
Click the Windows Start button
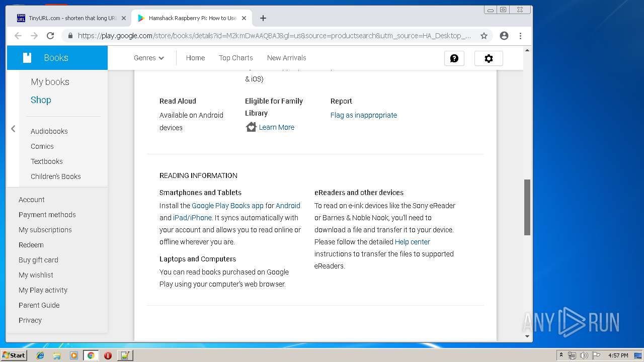tap(14, 355)
